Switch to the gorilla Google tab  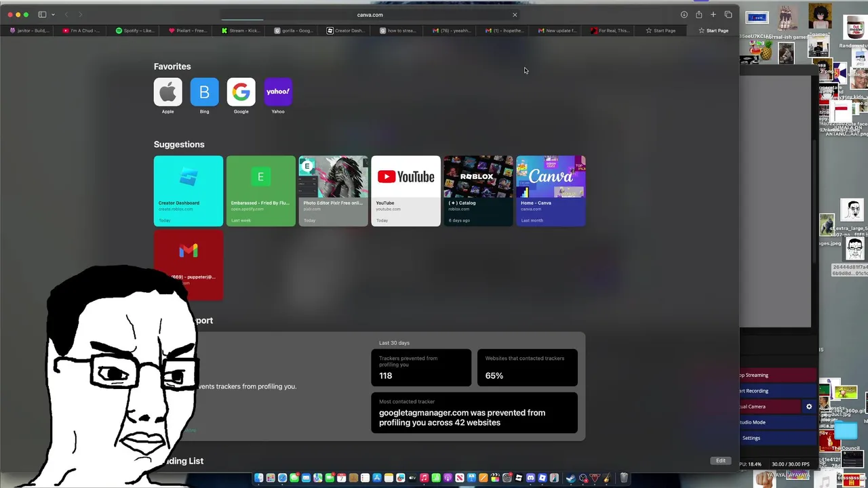coord(293,30)
